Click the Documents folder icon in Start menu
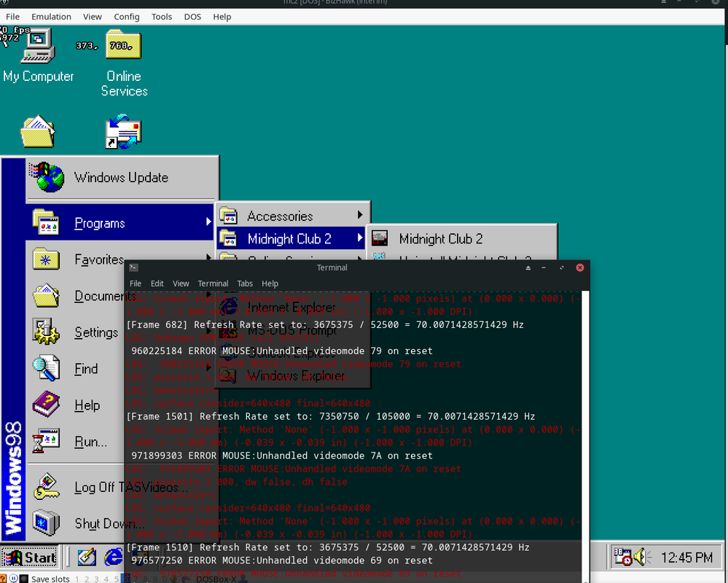Image resolution: width=728 pixels, height=583 pixels. pos(45,295)
